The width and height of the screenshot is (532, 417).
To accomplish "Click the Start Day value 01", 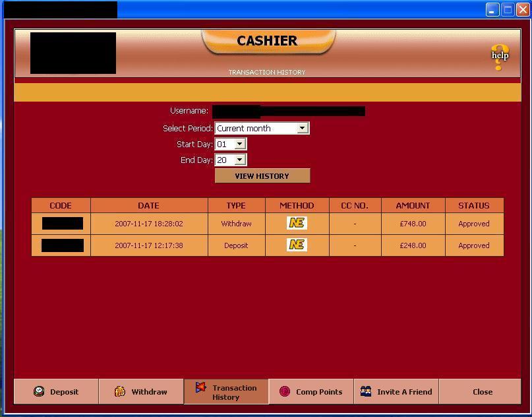I will [x=222, y=144].
